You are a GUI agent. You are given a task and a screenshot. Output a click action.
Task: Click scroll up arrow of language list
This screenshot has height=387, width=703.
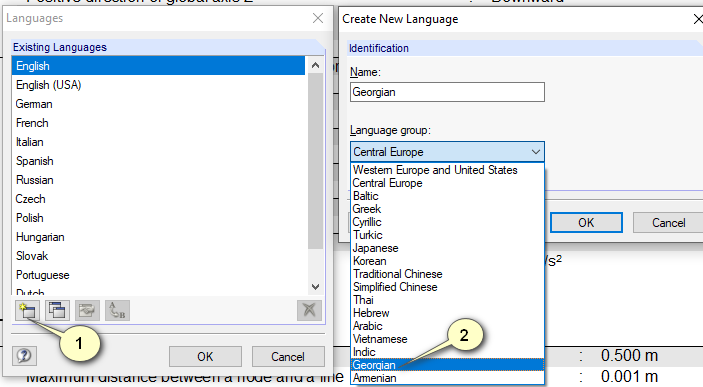click(x=315, y=65)
